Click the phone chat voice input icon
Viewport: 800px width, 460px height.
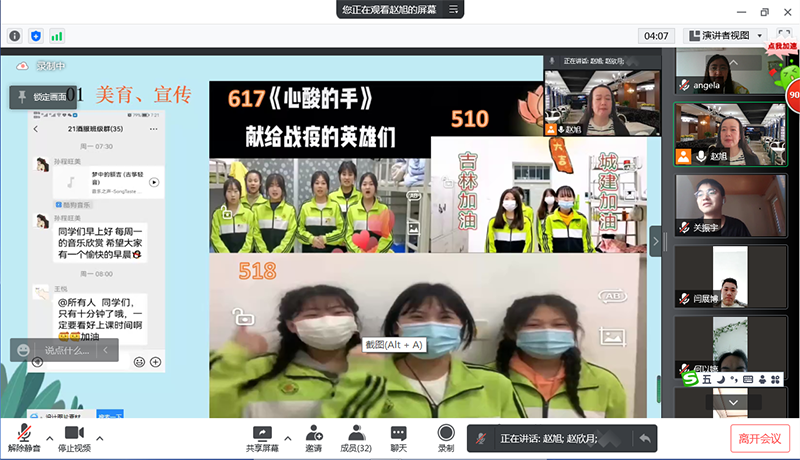point(37,362)
